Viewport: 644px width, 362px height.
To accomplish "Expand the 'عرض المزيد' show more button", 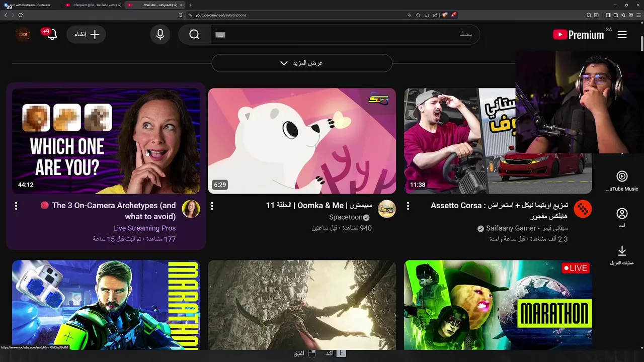I will [x=302, y=63].
